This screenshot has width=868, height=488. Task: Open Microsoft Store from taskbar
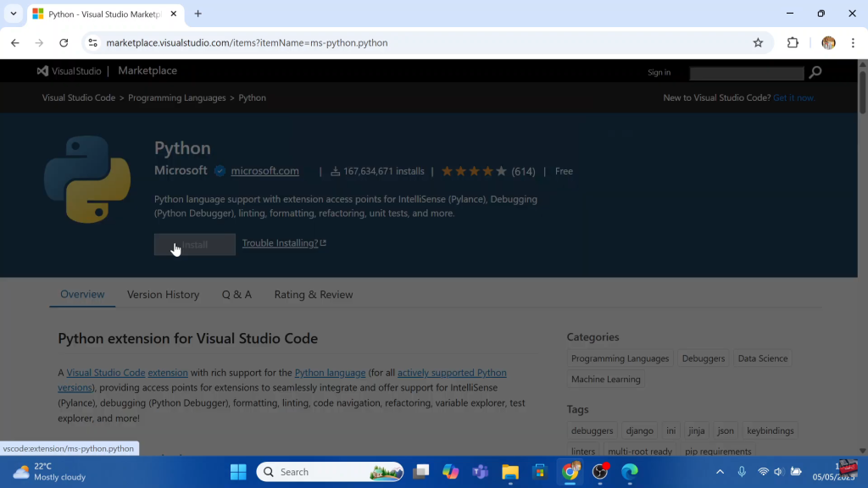(x=540, y=472)
